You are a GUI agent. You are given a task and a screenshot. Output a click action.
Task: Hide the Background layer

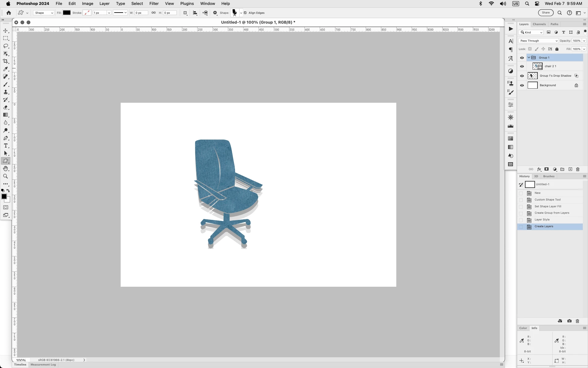pos(522,85)
